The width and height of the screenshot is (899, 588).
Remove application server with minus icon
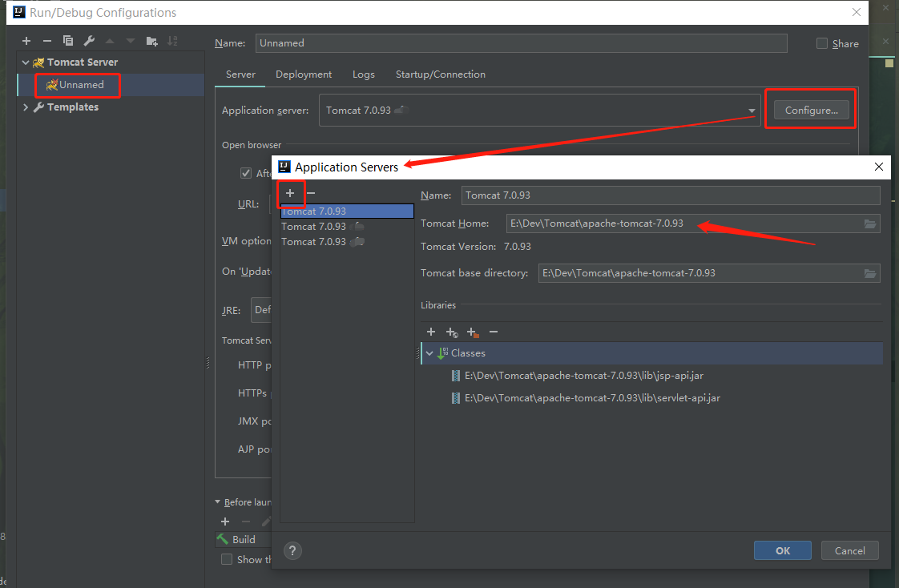[311, 193]
